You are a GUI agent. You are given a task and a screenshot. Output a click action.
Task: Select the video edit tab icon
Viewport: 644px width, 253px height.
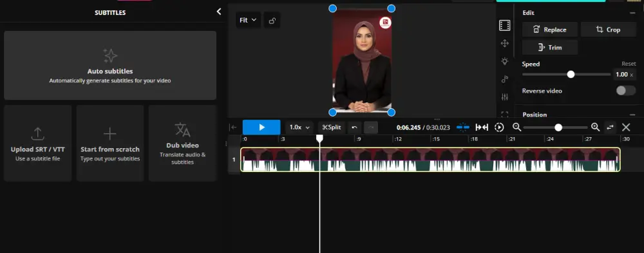505,26
